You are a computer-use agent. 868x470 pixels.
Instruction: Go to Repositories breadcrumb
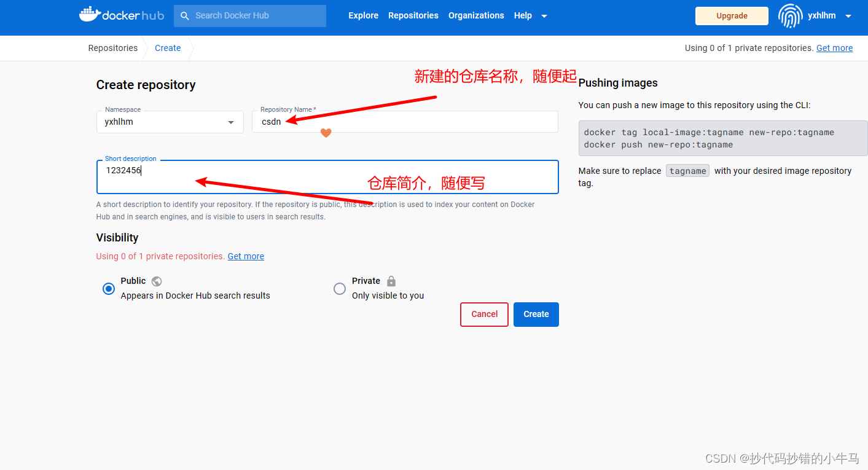(x=113, y=48)
